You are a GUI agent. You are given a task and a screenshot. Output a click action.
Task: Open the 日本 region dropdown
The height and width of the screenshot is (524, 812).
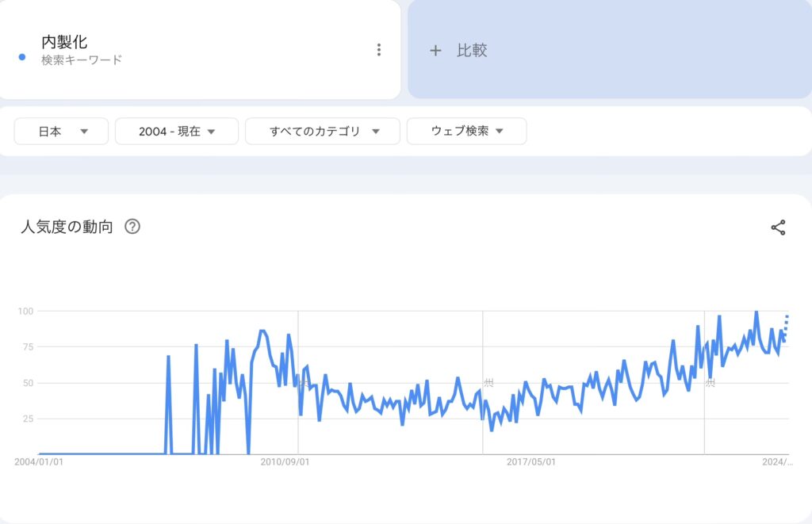(x=61, y=132)
